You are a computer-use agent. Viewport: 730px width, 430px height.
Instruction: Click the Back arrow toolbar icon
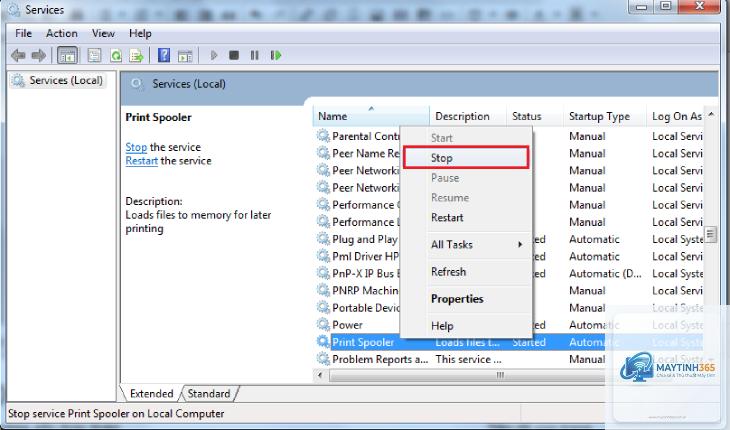click(18, 56)
